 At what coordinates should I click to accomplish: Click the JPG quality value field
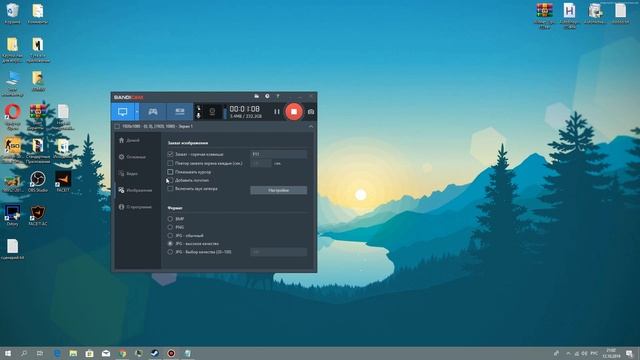[278, 252]
